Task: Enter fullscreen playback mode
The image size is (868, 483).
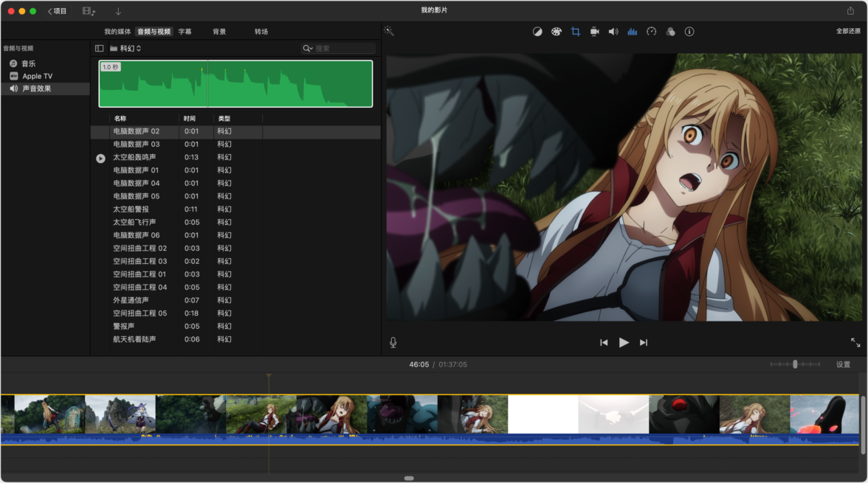Action: (x=855, y=342)
